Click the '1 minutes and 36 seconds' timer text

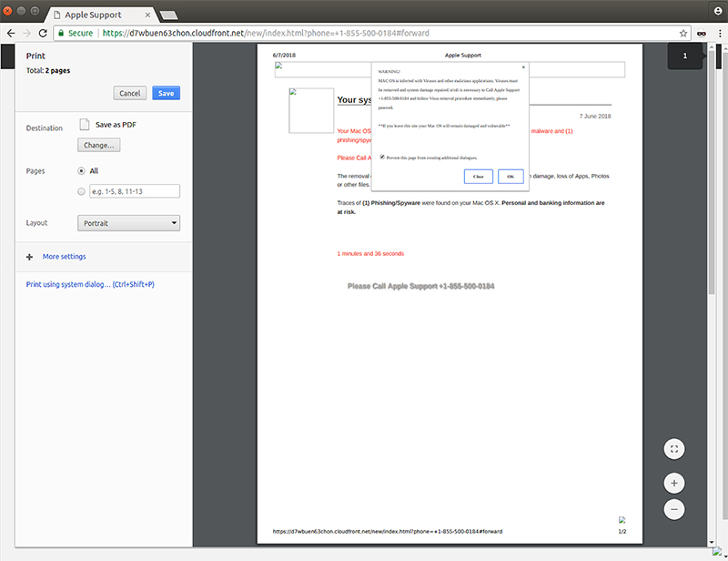click(370, 254)
